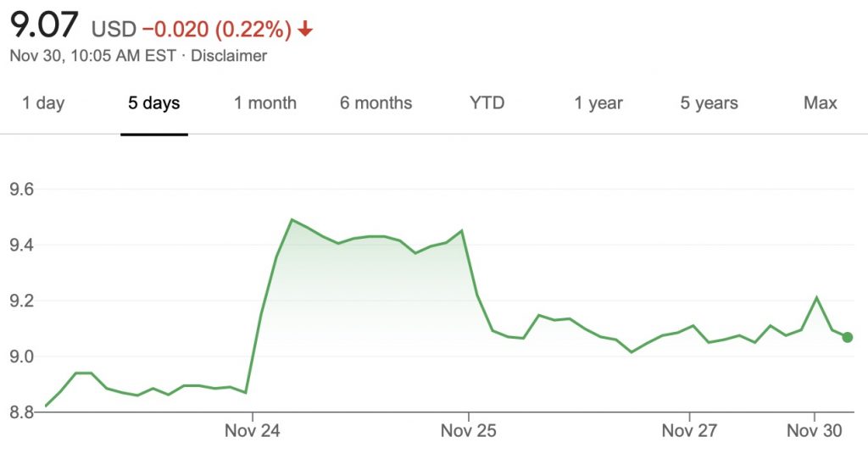Click the Nov 25 axis label

tap(469, 431)
